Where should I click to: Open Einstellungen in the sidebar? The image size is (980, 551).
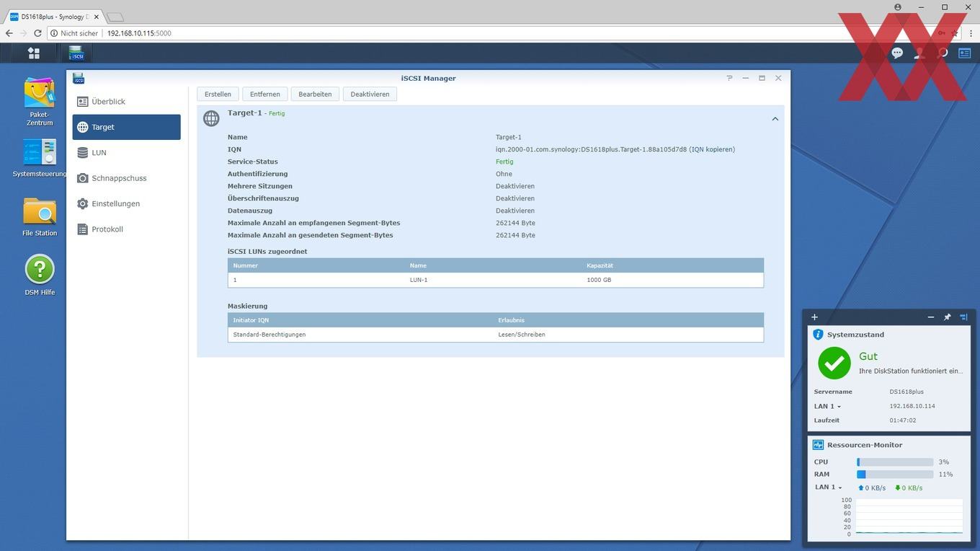[126, 203]
